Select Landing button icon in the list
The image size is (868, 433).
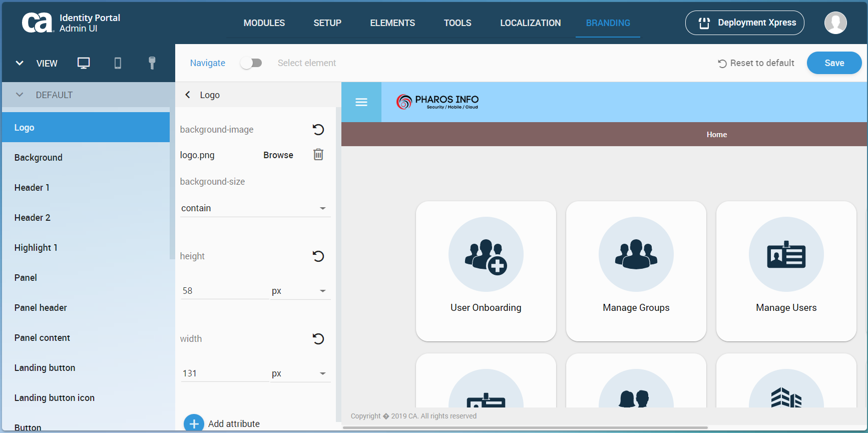tap(86, 397)
